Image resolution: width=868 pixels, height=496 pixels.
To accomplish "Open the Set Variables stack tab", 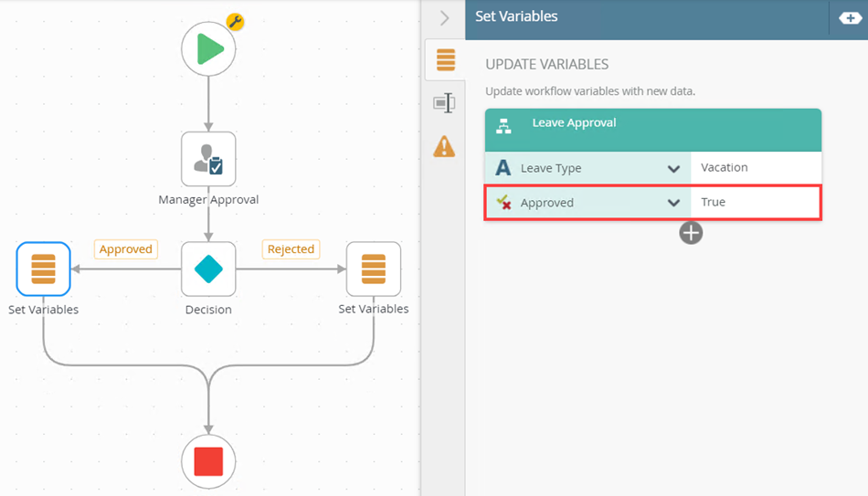I will click(x=445, y=60).
